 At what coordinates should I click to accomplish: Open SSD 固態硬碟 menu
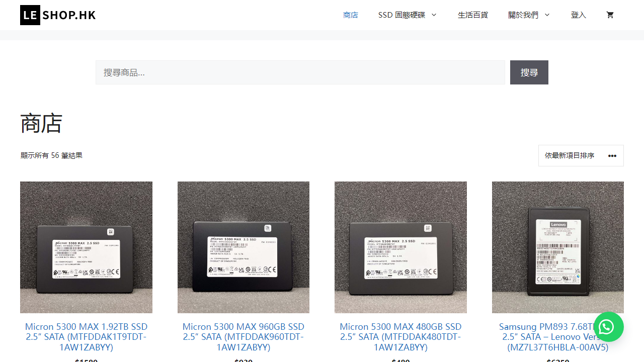click(402, 15)
